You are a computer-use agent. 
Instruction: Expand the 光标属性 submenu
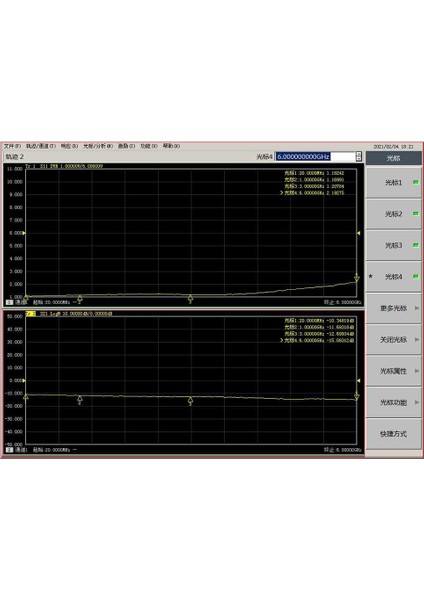pos(393,371)
